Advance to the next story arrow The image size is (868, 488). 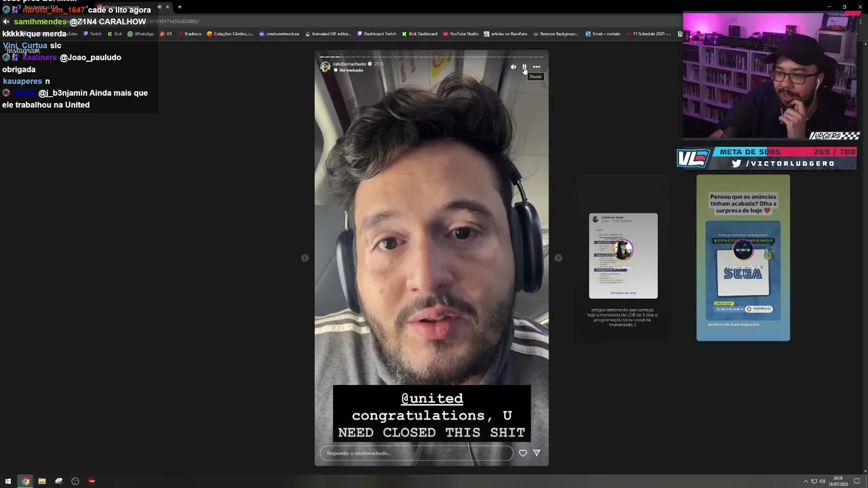tap(558, 258)
